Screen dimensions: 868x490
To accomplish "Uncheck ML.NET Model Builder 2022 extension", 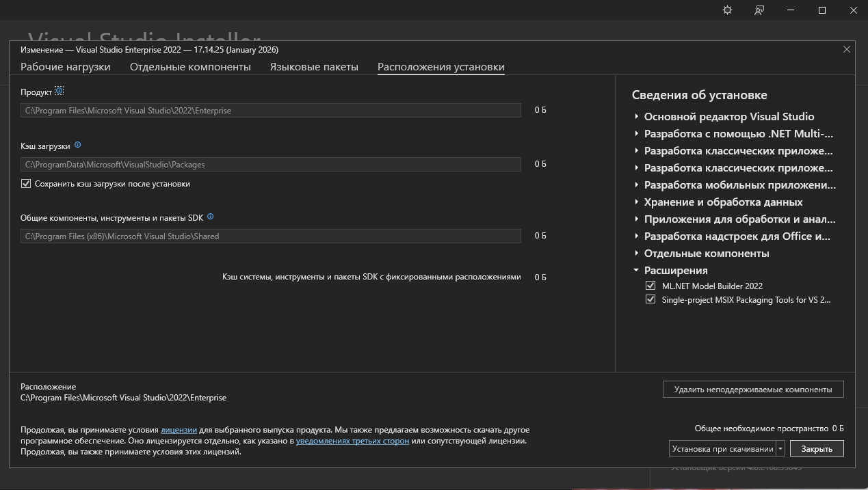I will click(x=650, y=286).
